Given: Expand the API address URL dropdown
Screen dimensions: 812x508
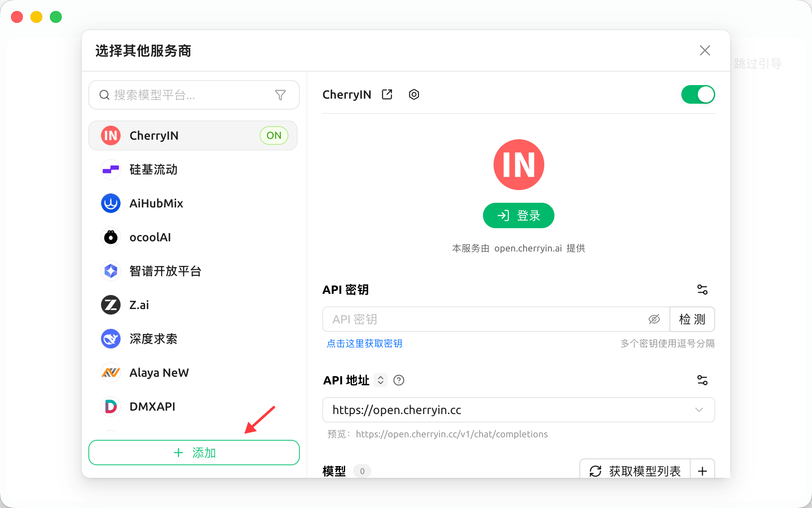Looking at the screenshot, I should [x=699, y=410].
